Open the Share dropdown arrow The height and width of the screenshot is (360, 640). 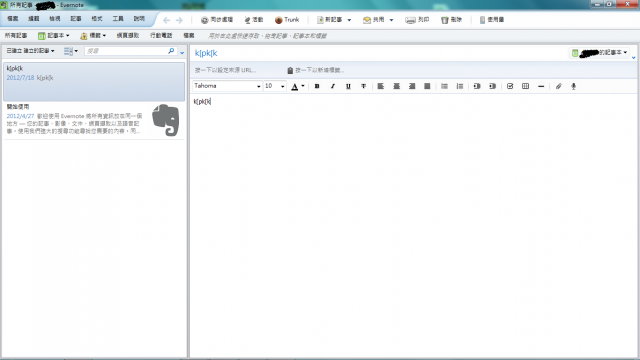[x=391, y=20]
